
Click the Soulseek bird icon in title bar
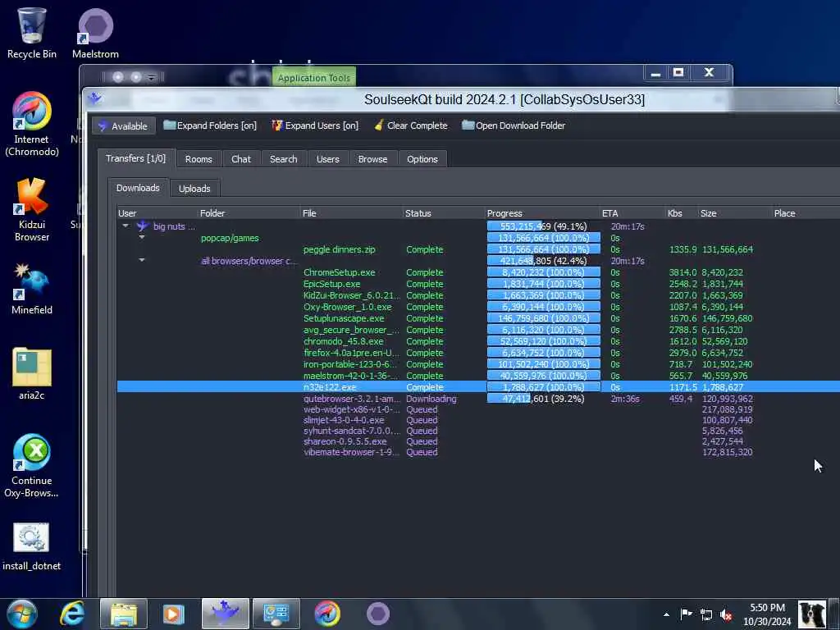pos(95,98)
